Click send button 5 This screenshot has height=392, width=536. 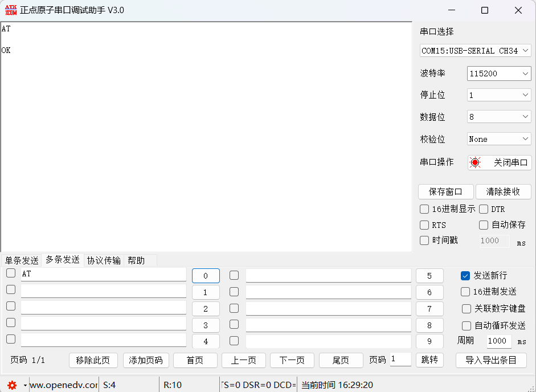pos(429,276)
